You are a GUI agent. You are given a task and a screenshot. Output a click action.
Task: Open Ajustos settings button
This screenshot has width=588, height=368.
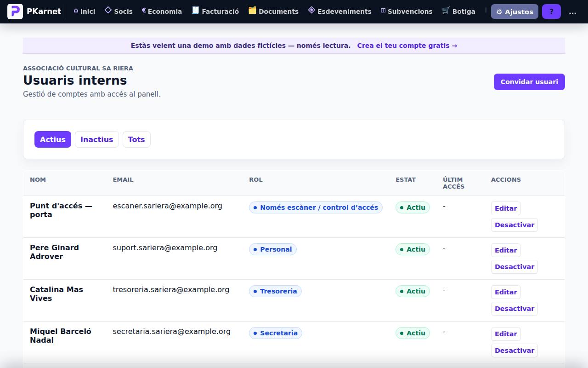514,12
